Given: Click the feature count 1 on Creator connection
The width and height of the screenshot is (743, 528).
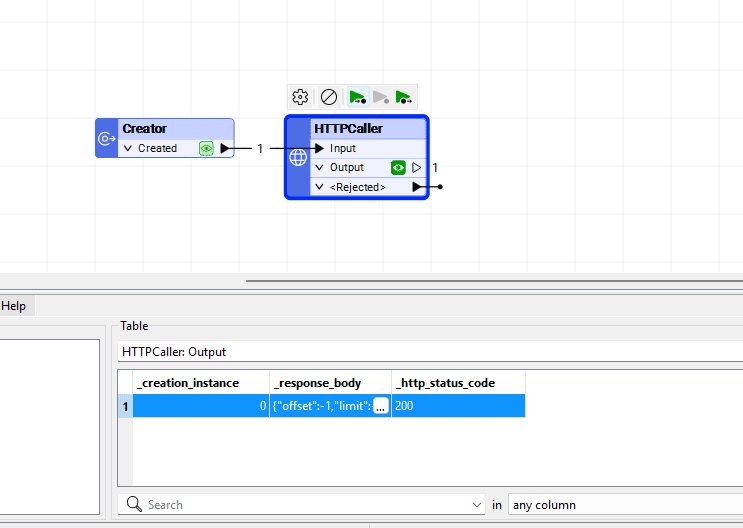Looking at the screenshot, I should (260, 148).
